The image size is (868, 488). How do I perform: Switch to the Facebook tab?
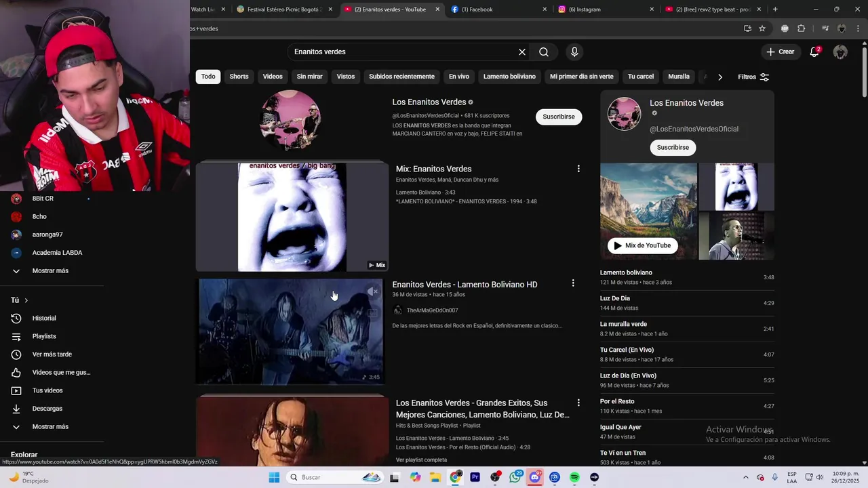(x=498, y=9)
